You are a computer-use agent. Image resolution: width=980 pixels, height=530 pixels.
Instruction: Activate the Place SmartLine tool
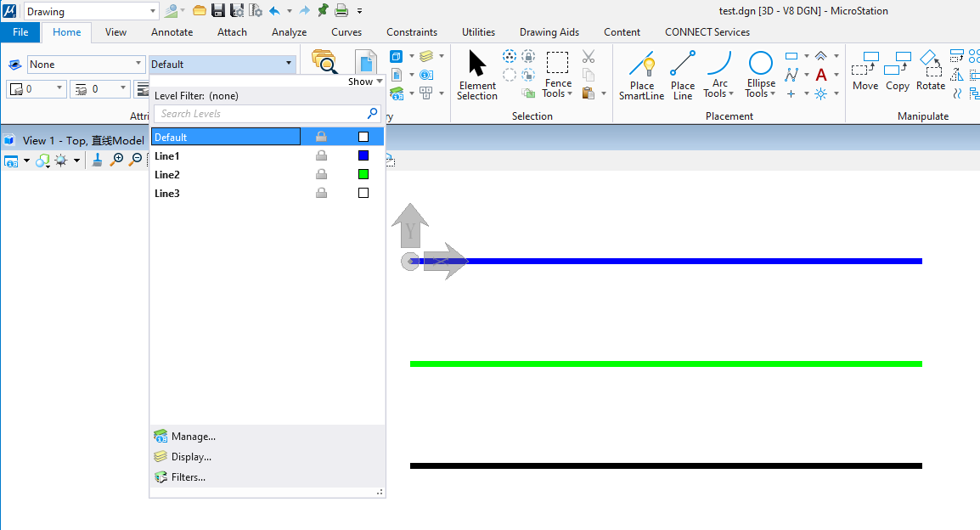(x=641, y=75)
